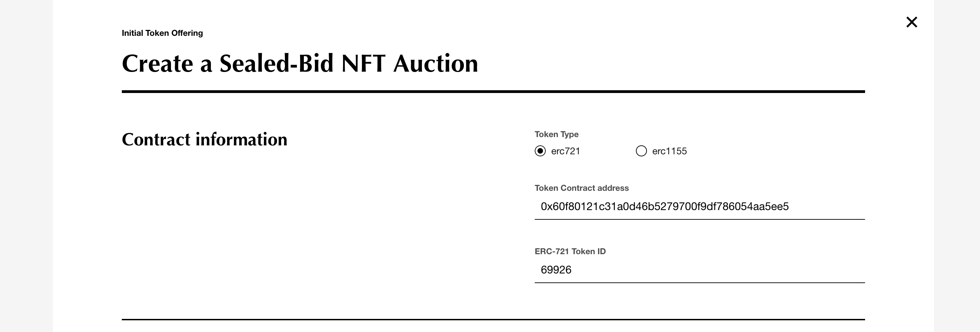Viewport: 980px width, 332px height.
Task: Click the erc721 option label text
Action: tap(565, 151)
